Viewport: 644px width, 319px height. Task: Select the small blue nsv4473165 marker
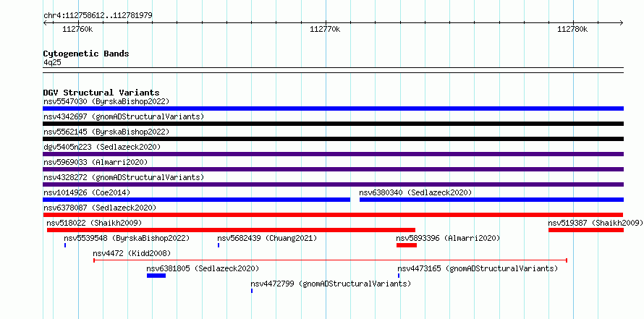click(x=399, y=276)
